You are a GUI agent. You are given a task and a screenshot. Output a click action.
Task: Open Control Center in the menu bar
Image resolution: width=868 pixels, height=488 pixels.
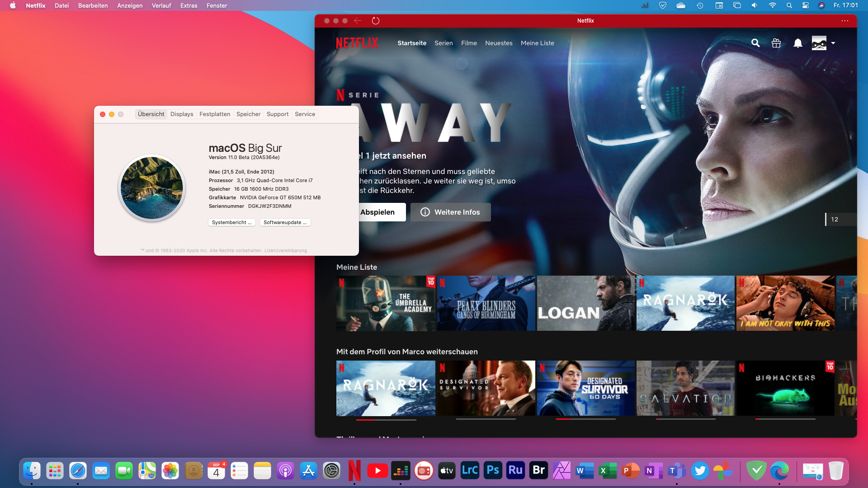[805, 5]
